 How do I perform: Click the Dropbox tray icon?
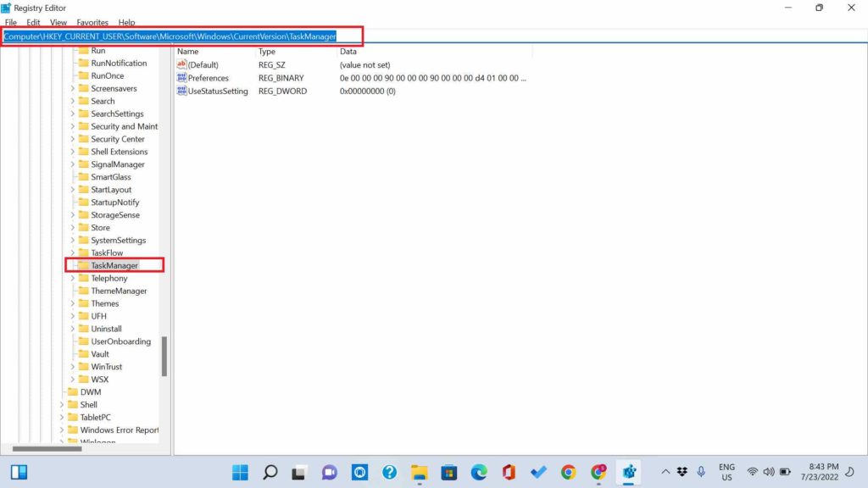(x=682, y=472)
